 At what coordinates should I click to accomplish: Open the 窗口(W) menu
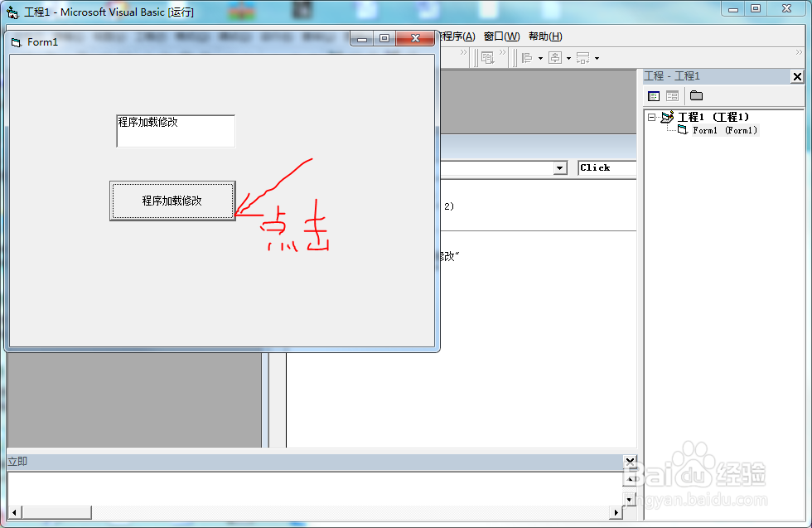point(501,36)
